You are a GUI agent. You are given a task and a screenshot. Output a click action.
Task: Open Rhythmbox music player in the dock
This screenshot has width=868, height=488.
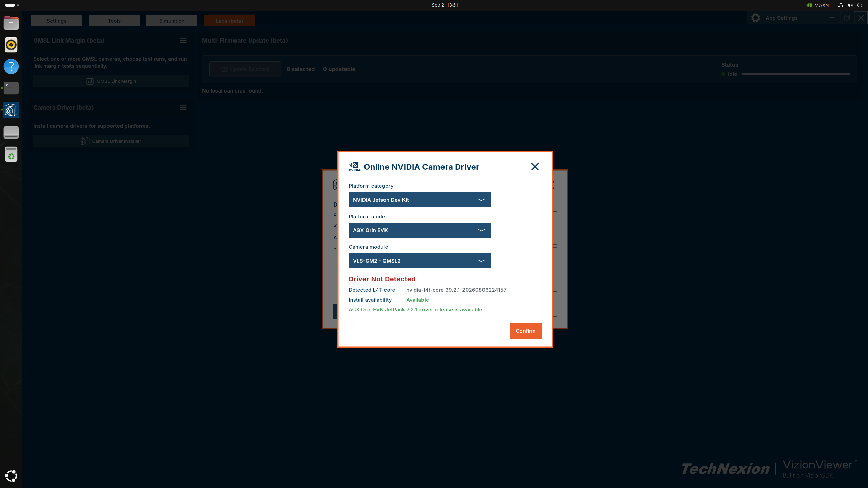[11, 45]
